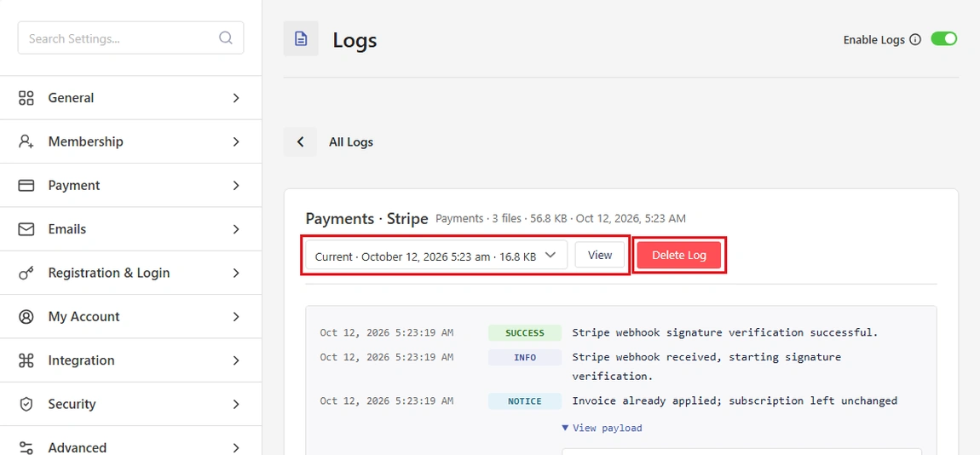
Task: Click the Logs page title
Action: pyautogui.click(x=355, y=40)
